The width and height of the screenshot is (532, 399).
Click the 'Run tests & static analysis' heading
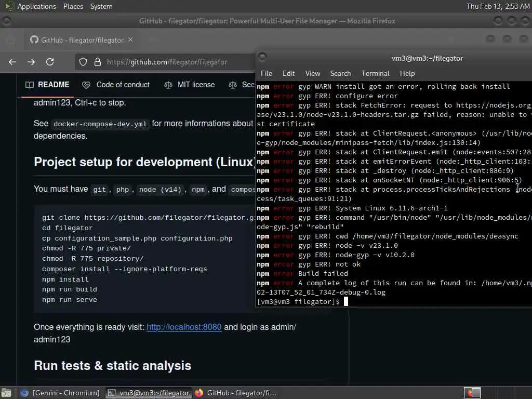[x=113, y=366]
